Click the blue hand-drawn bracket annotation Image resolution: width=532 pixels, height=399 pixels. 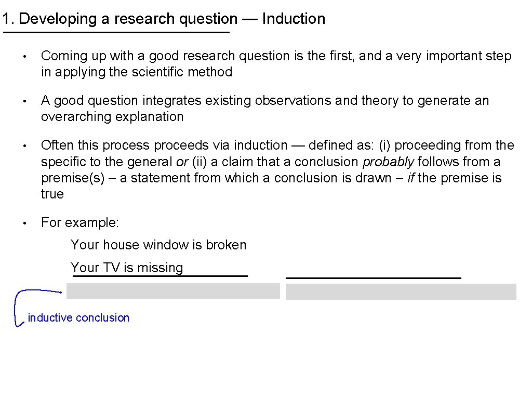pos(18,307)
